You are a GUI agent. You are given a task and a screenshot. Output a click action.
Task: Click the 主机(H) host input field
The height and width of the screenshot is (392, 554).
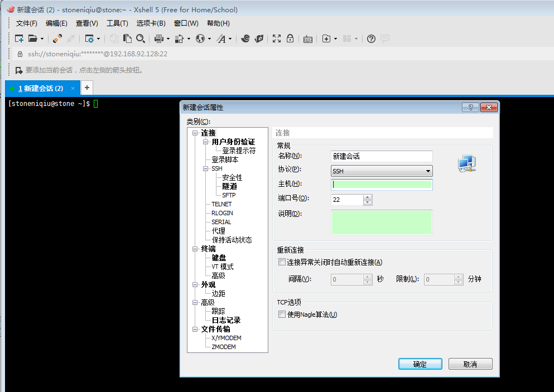tap(382, 185)
